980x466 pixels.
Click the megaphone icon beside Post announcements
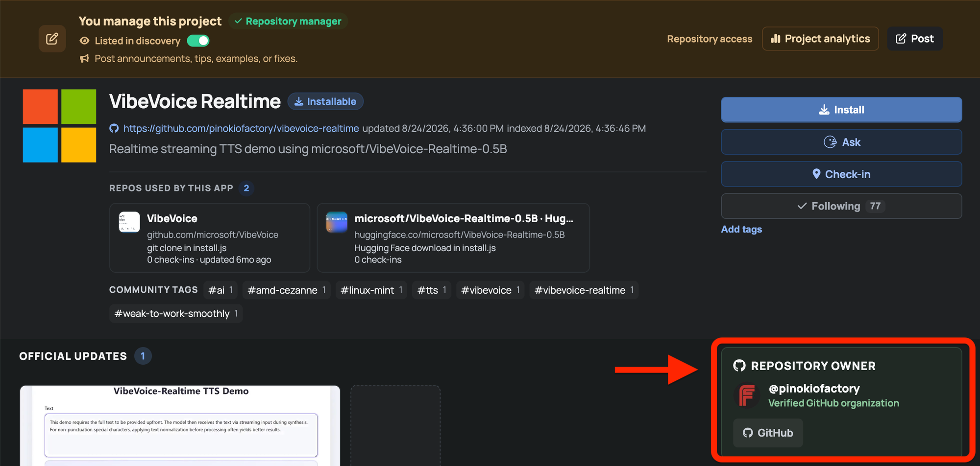click(84, 59)
